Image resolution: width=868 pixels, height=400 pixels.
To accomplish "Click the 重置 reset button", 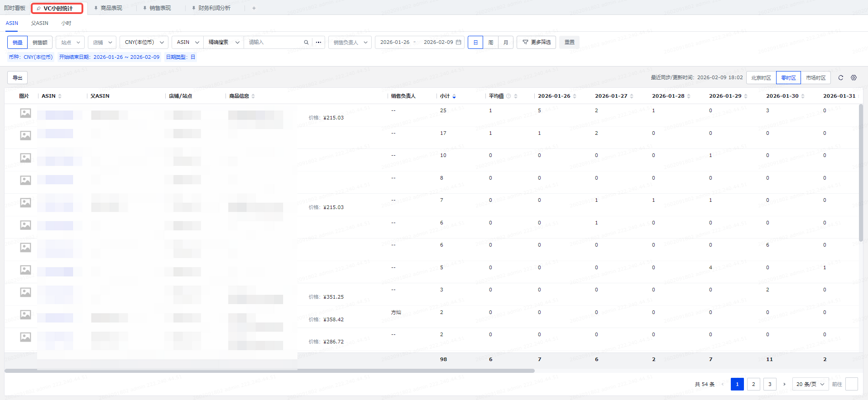I will [569, 43].
